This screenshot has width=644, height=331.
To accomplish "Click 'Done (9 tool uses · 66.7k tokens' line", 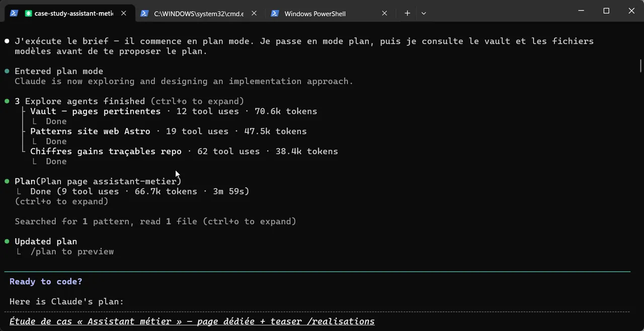I will pos(140,191).
